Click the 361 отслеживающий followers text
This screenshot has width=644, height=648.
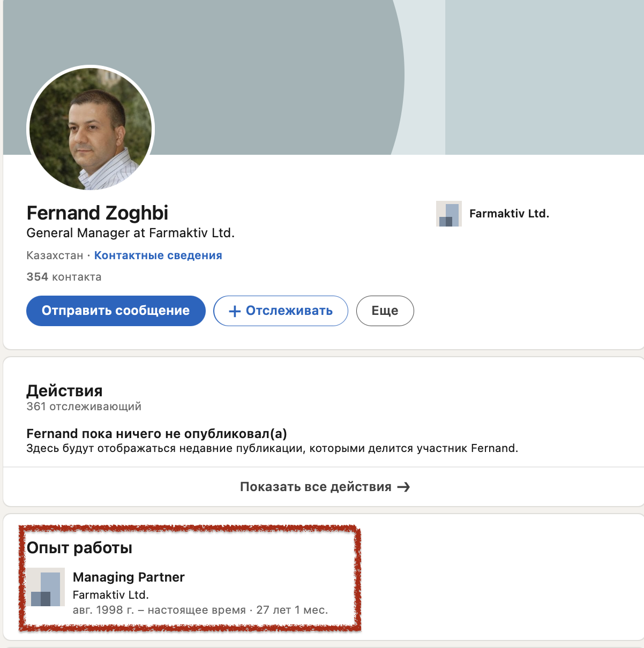click(x=84, y=406)
